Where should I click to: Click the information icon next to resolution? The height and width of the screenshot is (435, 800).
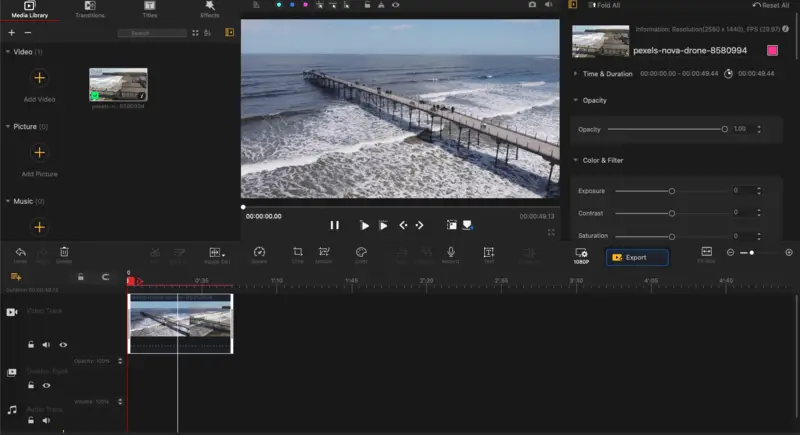pos(786,29)
